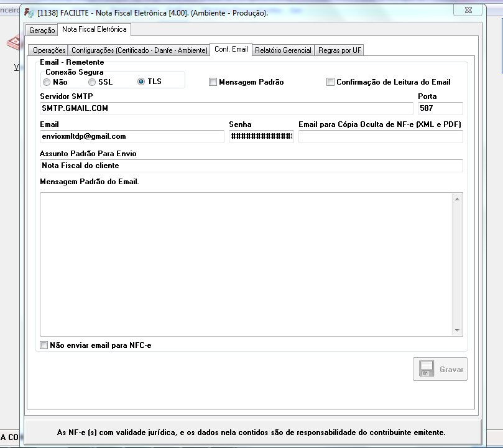Focus the Email para Cópia Oculta field

point(381,136)
